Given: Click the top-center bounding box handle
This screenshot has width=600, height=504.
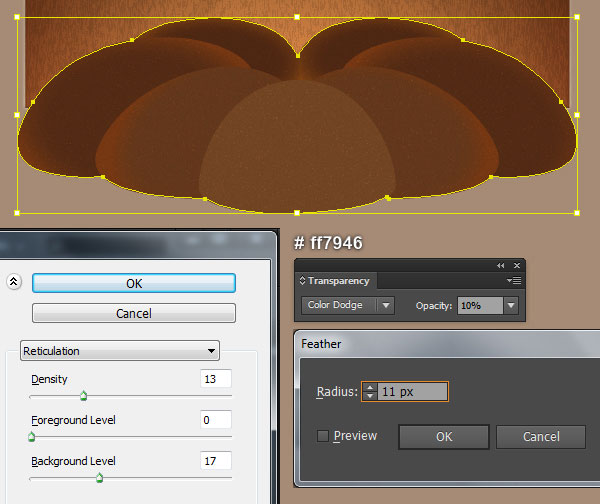Looking at the screenshot, I should [297, 17].
